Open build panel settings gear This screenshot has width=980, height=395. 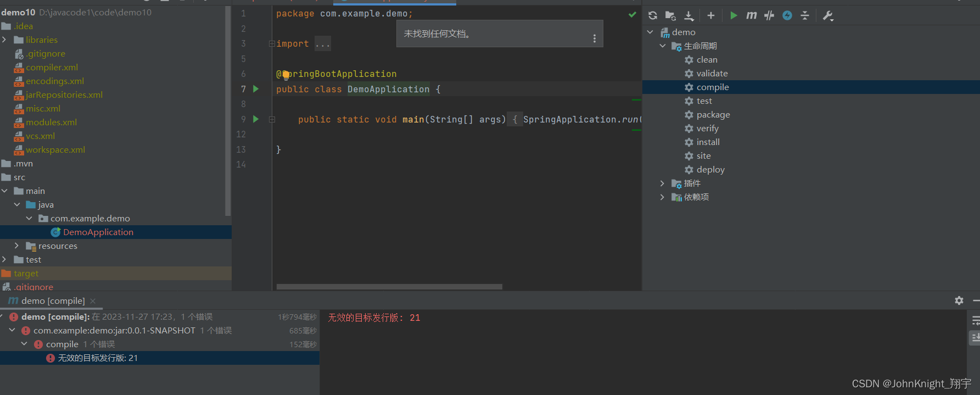click(x=959, y=301)
